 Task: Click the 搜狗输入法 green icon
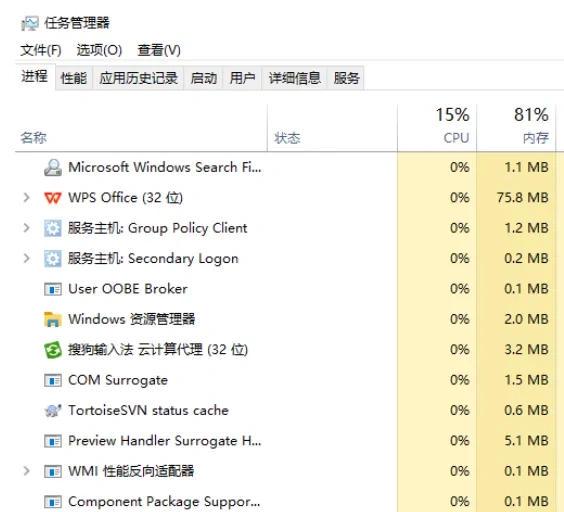(x=53, y=350)
